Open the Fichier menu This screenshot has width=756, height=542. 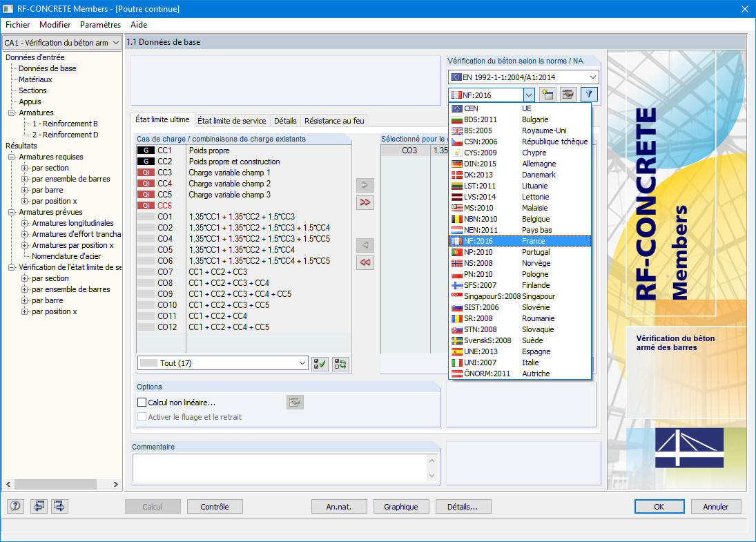(x=18, y=25)
